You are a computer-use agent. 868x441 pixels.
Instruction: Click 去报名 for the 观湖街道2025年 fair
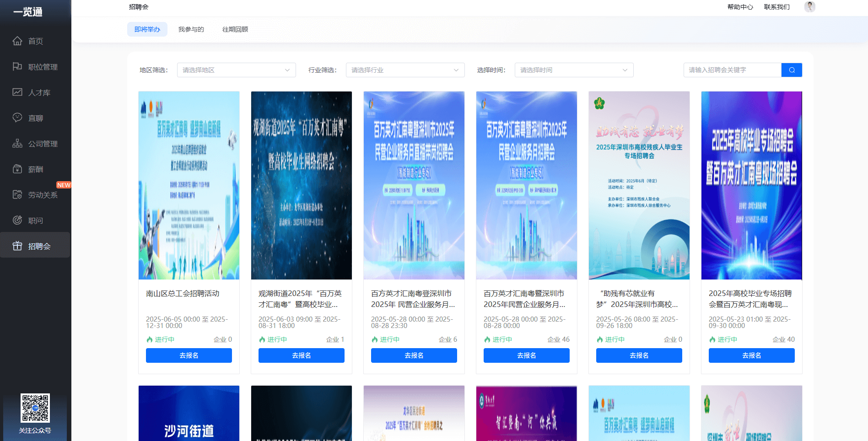coord(302,355)
